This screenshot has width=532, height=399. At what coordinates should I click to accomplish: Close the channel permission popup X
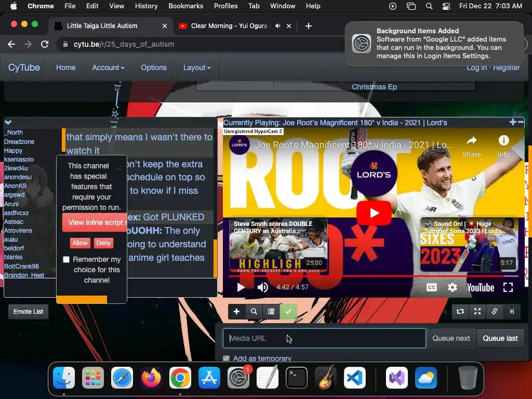[x=118, y=168]
